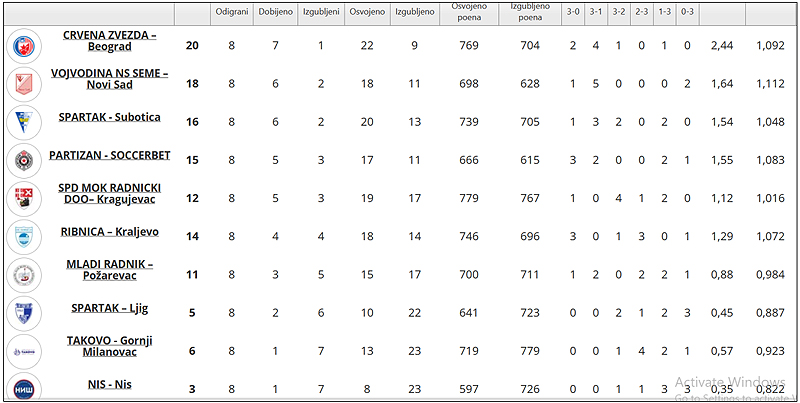Open the CRVENA ZVEZDA – Beograd team link
The height and width of the screenshot is (403, 800).
(x=109, y=40)
